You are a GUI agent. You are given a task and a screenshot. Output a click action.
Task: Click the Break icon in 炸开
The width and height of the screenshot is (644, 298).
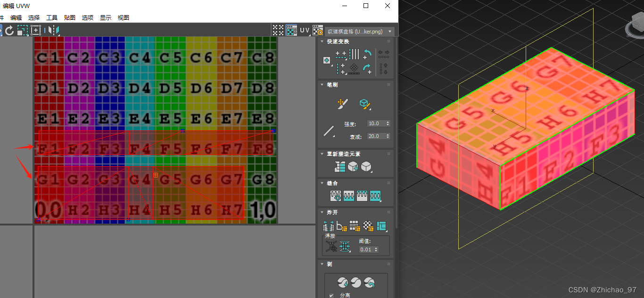[x=329, y=226]
